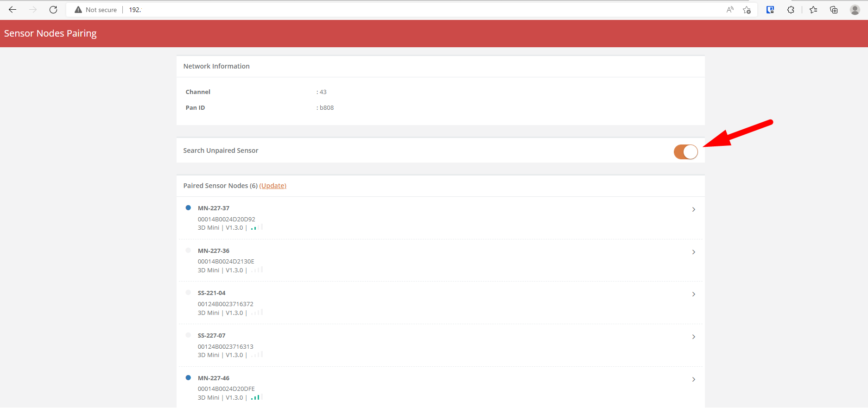
Task: Click the grey status dot for MN-227-36
Action: [188, 250]
